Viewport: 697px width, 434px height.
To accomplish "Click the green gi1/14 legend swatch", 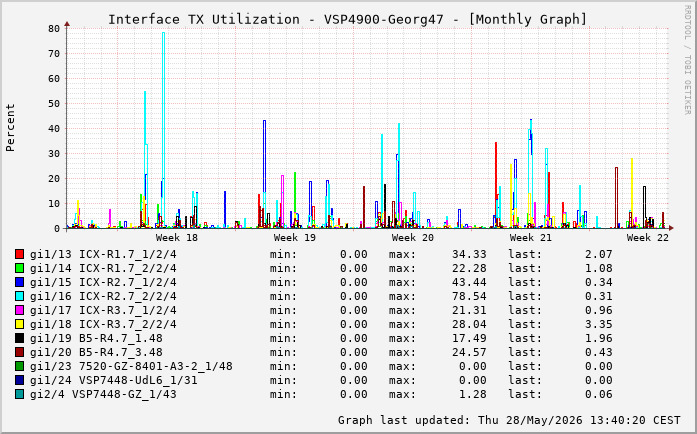I will point(19,268).
